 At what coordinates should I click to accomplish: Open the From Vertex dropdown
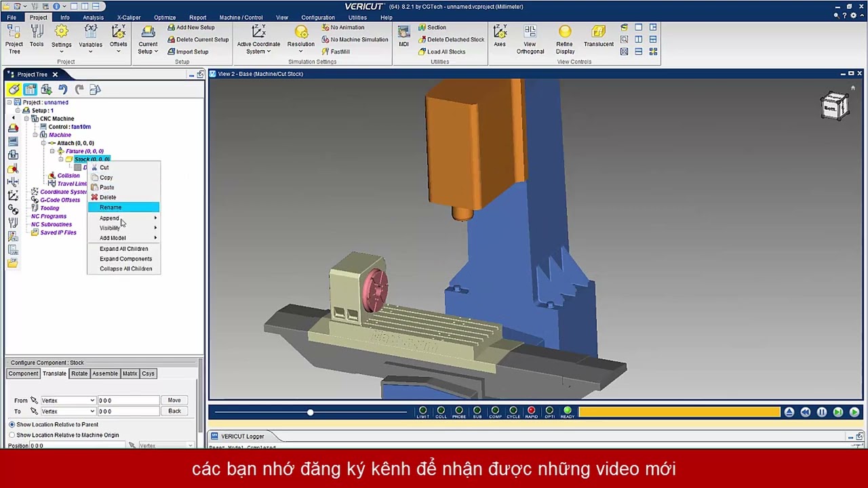click(68, 401)
